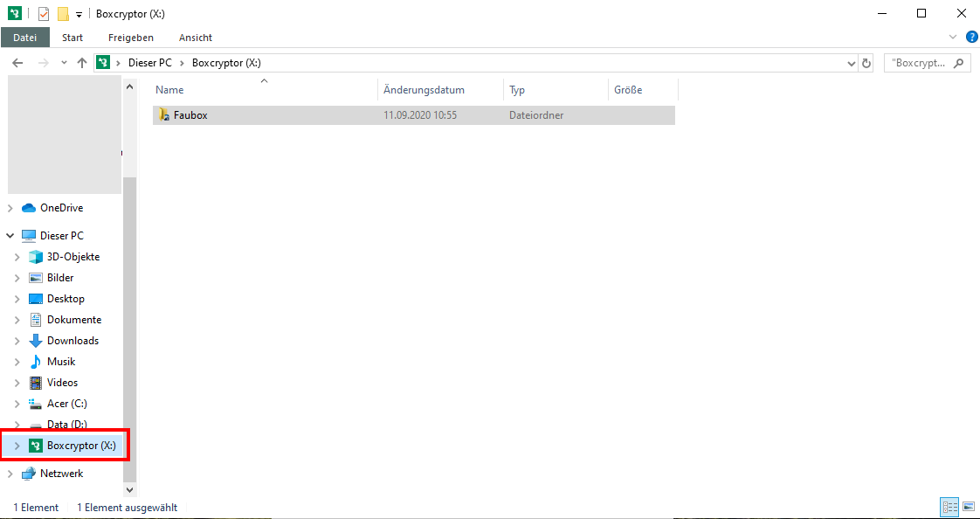
Task: Click the Videos filmstrip icon
Action: point(36,383)
